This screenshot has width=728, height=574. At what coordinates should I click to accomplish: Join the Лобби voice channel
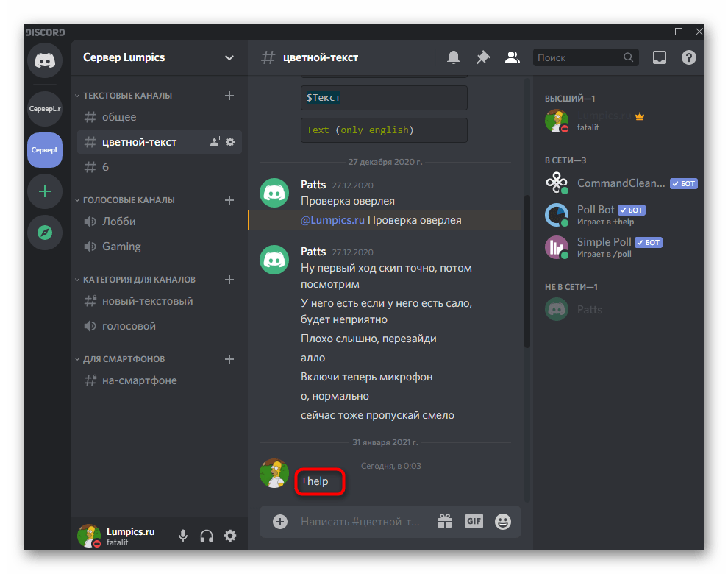click(160, 222)
